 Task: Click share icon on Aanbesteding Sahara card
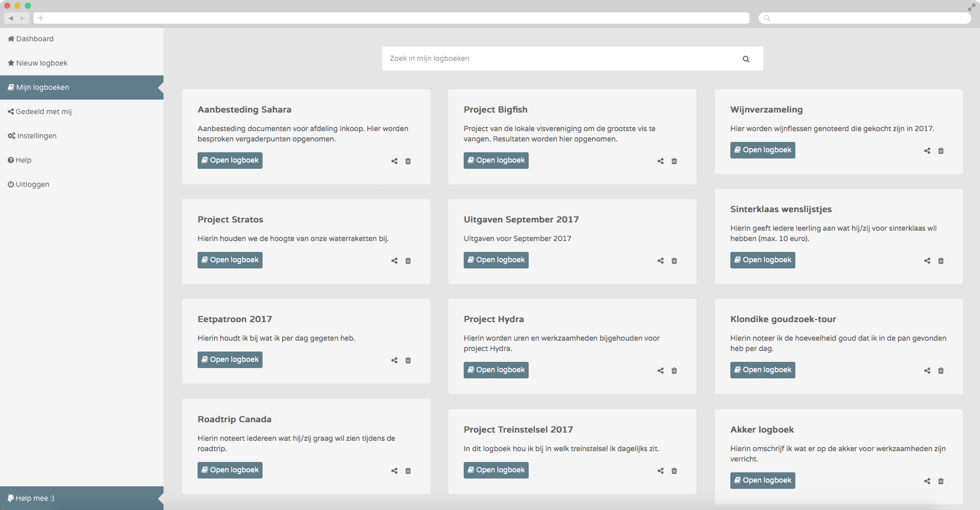click(x=394, y=161)
